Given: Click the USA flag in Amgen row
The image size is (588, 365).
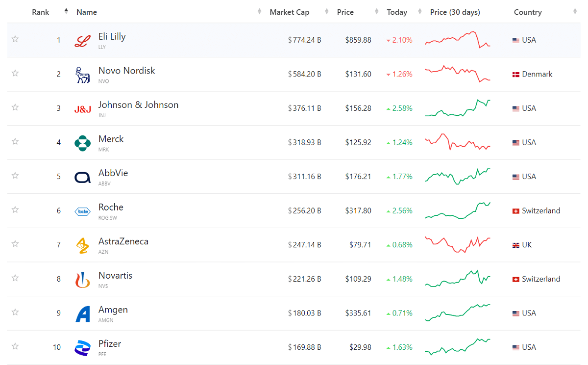Looking at the screenshot, I should [516, 313].
